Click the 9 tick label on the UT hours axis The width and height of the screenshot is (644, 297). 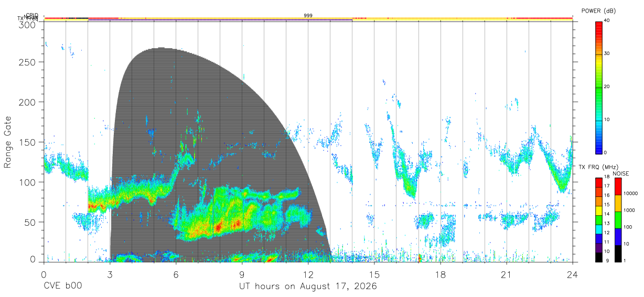[x=242, y=274]
